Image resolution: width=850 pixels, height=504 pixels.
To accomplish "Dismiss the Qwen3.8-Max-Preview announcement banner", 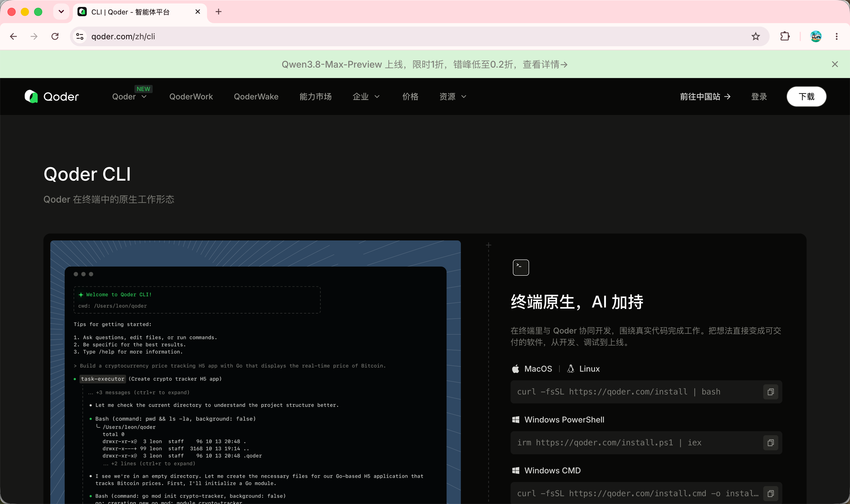I will (x=835, y=64).
